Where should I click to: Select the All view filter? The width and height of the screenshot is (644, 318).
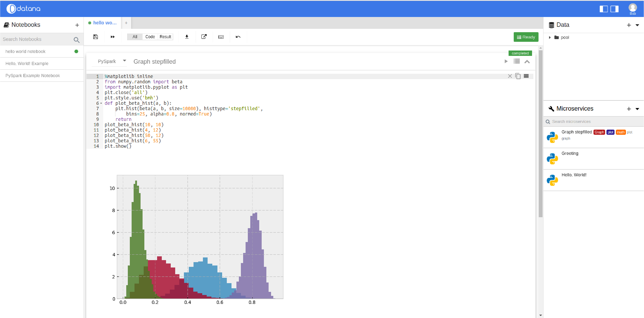click(135, 36)
